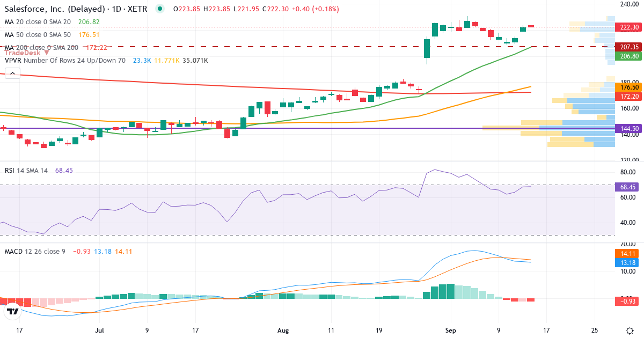
Task: Click the 240.00 price axis label
Action: [629, 4]
